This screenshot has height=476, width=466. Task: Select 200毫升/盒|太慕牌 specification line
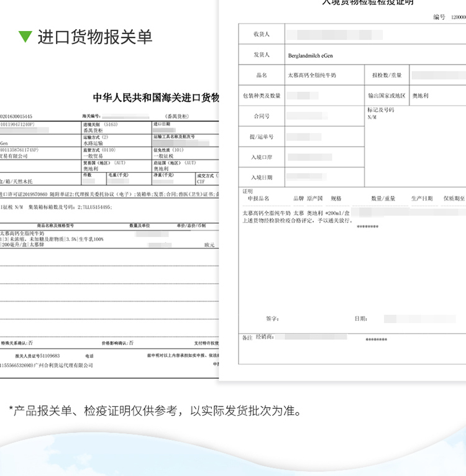22,245
